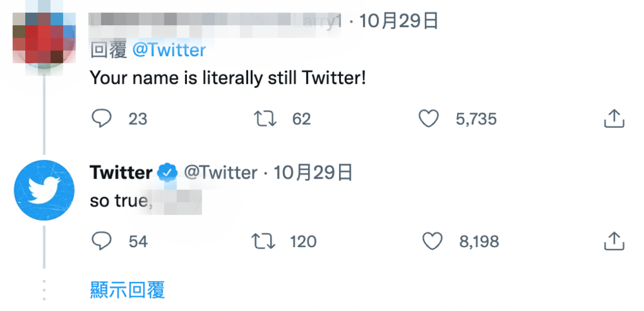Open 10月29日 timestamp on Twitter's reply

click(314, 173)
